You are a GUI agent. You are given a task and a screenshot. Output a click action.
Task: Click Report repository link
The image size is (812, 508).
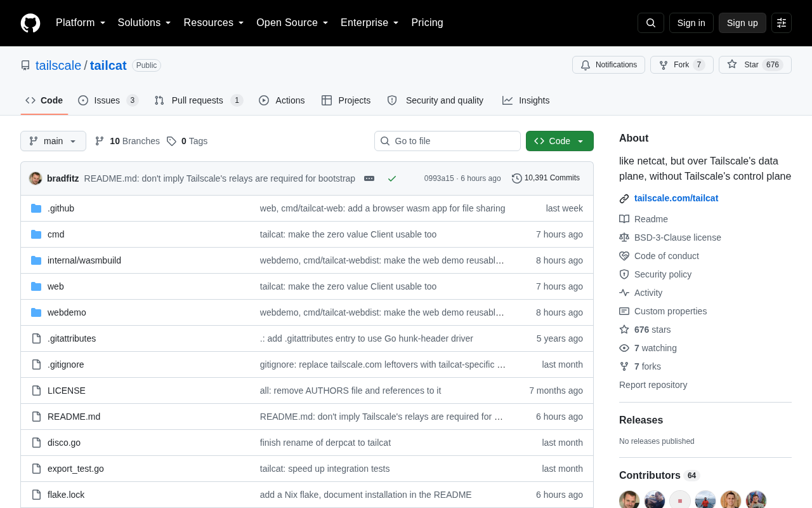(653, 385)
